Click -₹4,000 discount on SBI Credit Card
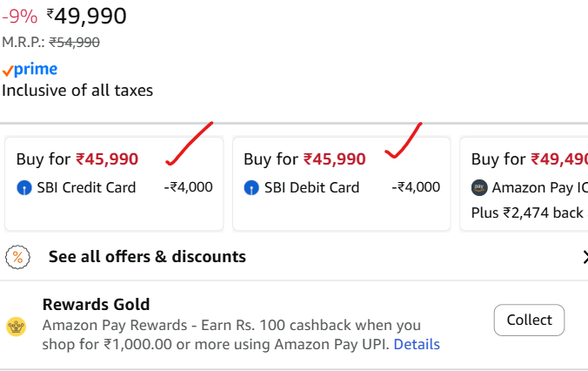 (x=188, y=187)
